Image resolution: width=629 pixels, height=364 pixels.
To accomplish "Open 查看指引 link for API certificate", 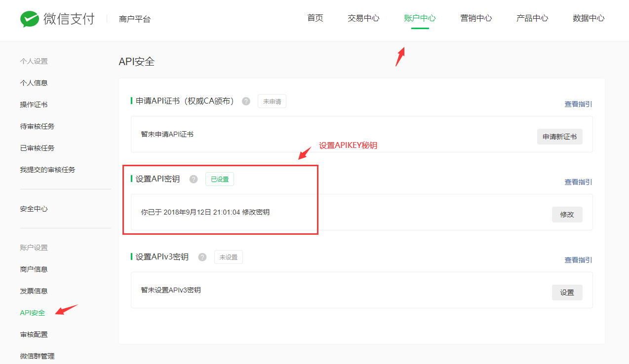I will (x=578, y=104).
